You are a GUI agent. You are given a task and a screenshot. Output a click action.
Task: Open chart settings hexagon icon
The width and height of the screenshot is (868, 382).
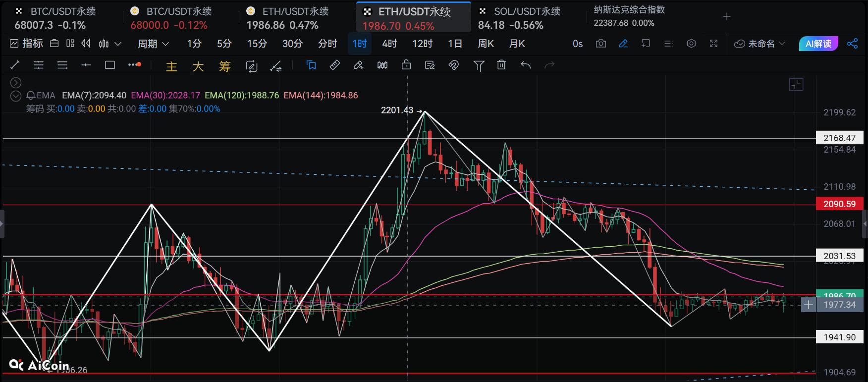tap(691, 44)
